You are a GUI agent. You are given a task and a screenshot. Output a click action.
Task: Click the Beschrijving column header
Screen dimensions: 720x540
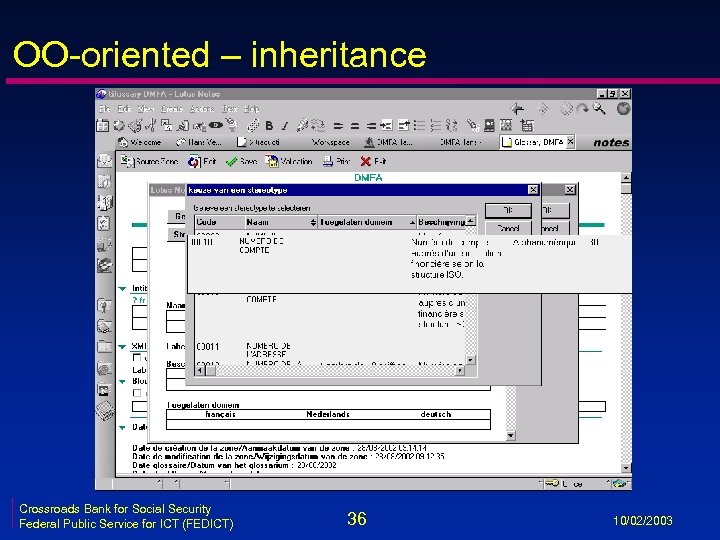[x=442, y=222]
